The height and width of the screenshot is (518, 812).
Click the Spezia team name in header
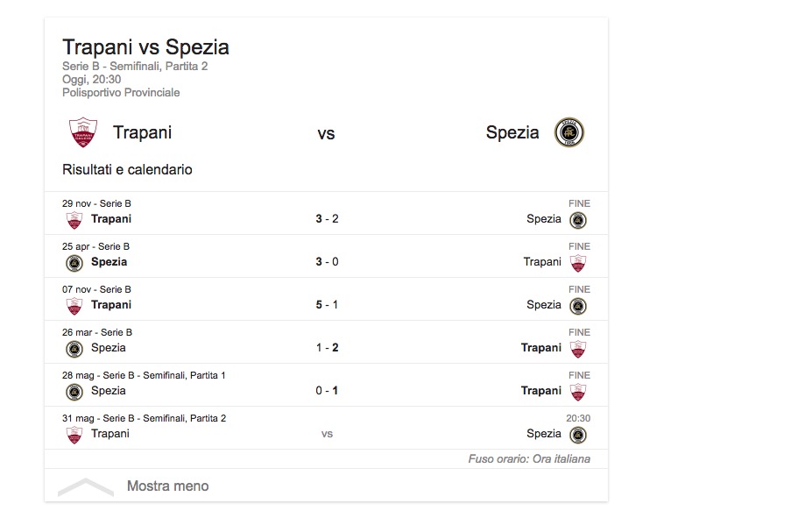512,132
